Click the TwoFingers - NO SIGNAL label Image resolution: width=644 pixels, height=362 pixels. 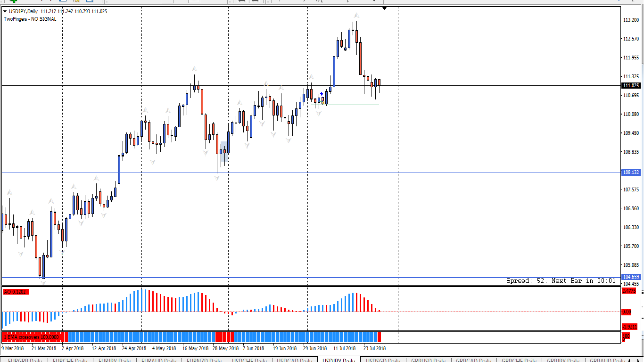point(30,19)
